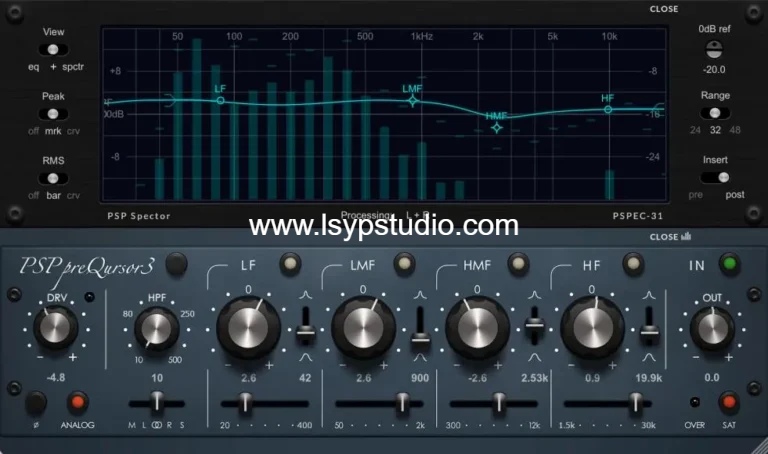
Task: Click the HF gain knob
Action: pos(592,328)
